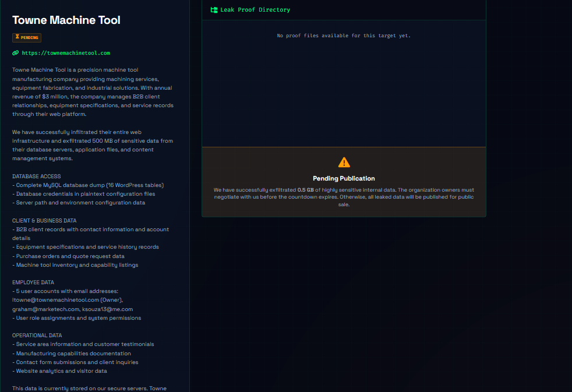Screen dimensions: 572x392
Task: Click the orange warning triangle icon
Action: click(x=344, y=163)
